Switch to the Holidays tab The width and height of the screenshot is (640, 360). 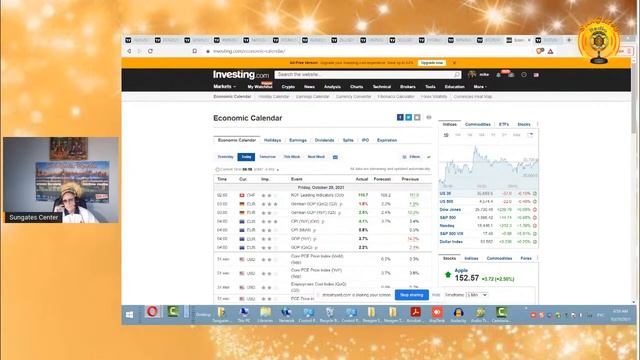[x=272, y=140]
